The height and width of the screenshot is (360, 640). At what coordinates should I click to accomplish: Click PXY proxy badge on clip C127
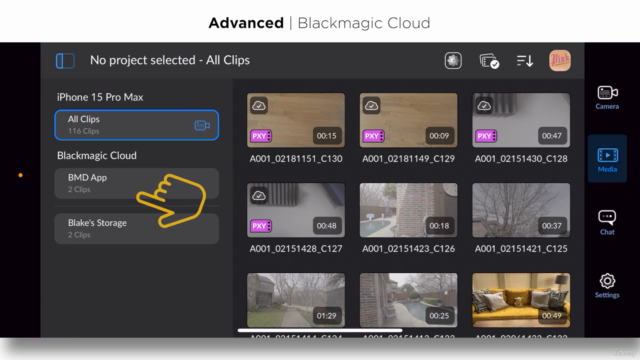261,226
